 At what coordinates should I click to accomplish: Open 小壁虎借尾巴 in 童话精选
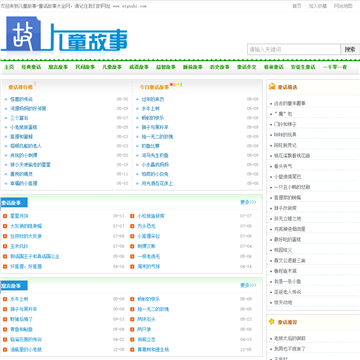287,177
